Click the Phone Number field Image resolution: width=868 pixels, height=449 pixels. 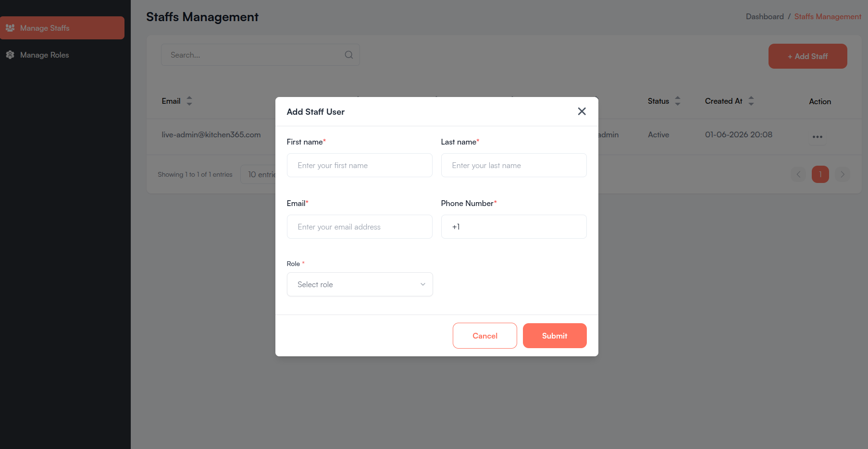514,227
